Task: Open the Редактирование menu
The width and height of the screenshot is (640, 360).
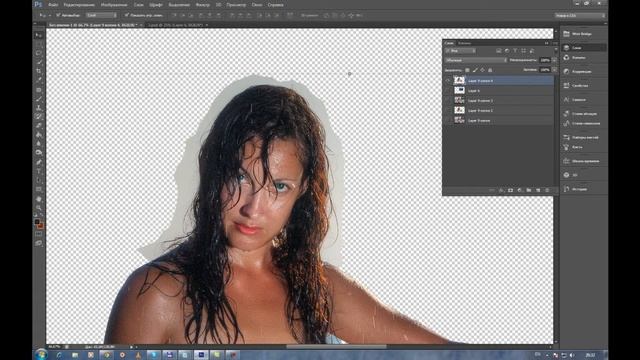Action: pos(79,5)
